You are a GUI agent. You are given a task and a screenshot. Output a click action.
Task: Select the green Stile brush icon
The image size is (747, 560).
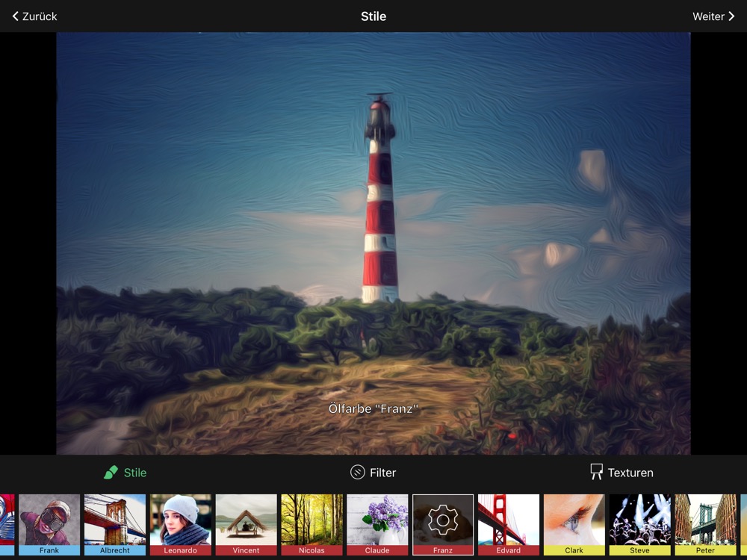(111, 473)
